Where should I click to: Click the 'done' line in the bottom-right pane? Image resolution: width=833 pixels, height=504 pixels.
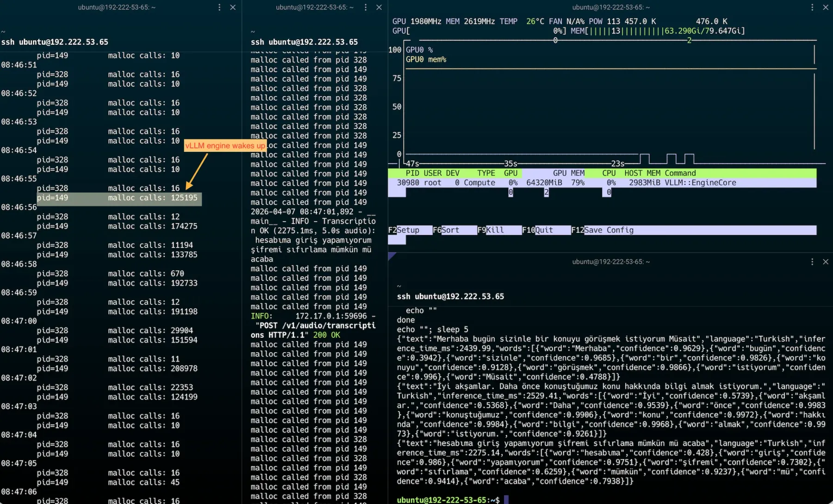pyautogui.click(x=406, y=320)
